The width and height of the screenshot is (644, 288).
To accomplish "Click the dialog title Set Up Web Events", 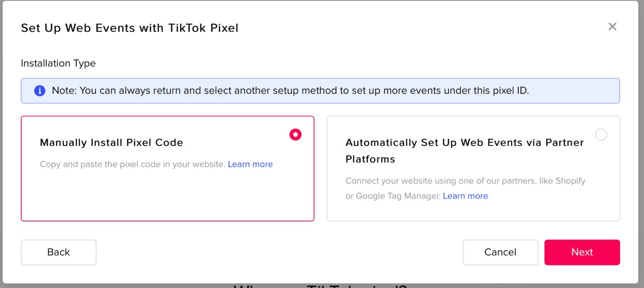I will [x=129, y=28].
